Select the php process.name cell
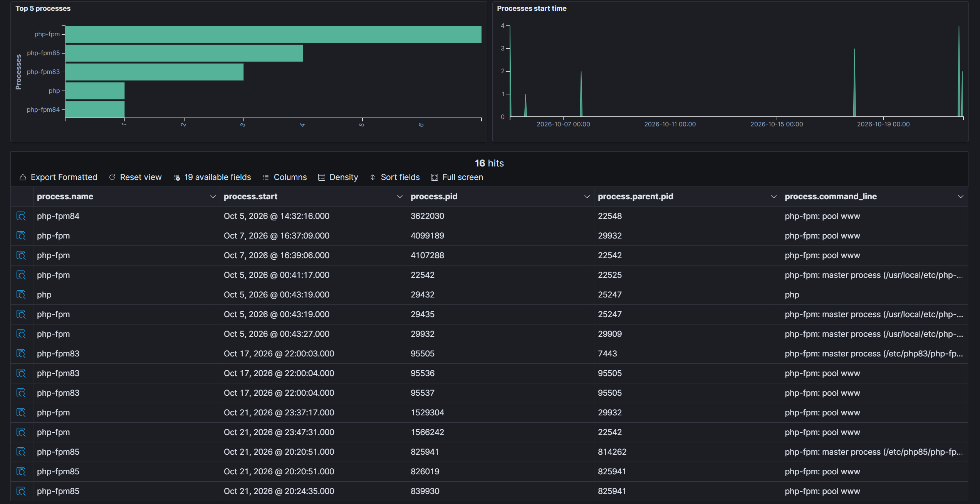The image size is (980, 504). click(x=126, y=295)
